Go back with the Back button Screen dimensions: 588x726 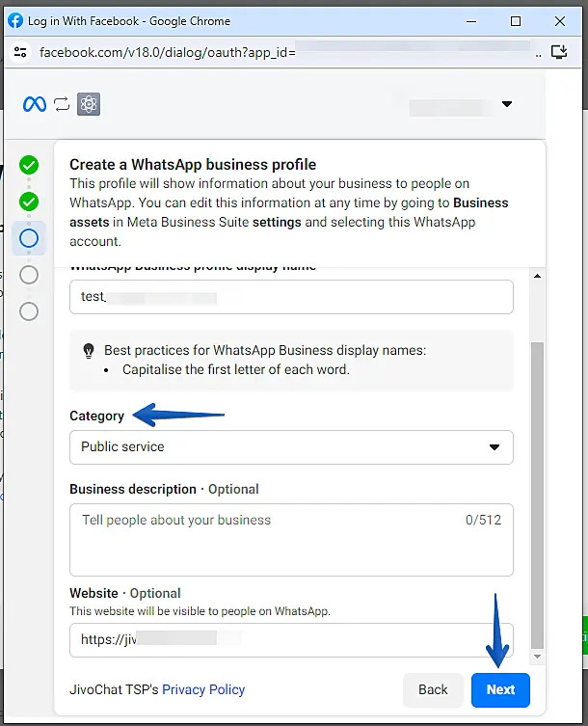pyautogui.click(x=433, y=689)
